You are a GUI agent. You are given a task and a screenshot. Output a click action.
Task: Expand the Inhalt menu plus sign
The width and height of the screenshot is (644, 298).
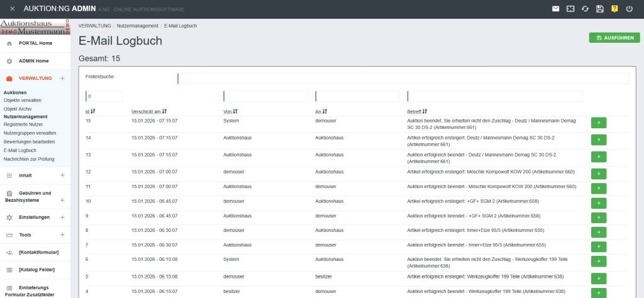62,175
